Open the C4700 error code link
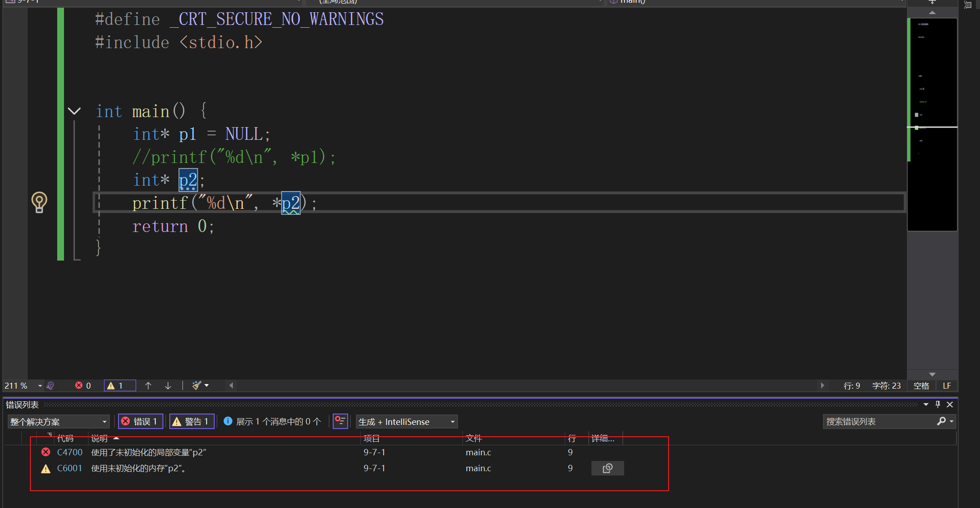 coord(69,452)
